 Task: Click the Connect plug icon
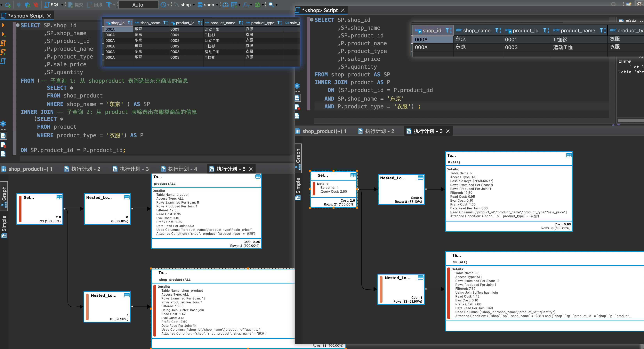19,5
